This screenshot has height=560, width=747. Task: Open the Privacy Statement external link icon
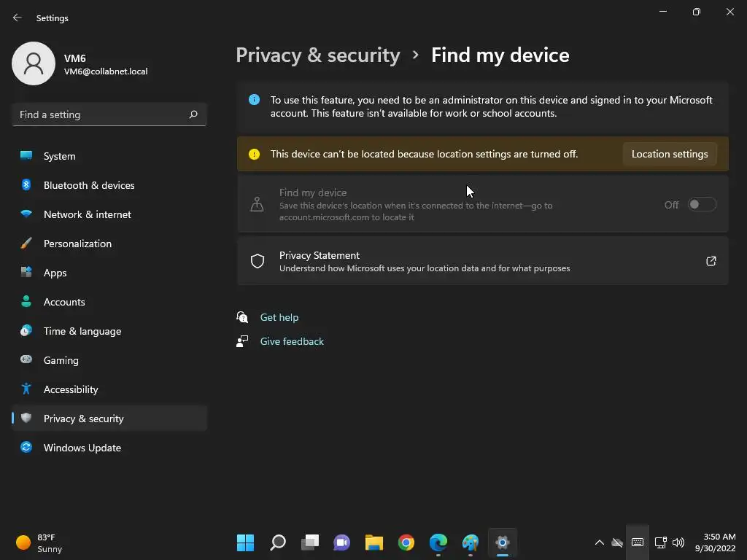711,261
